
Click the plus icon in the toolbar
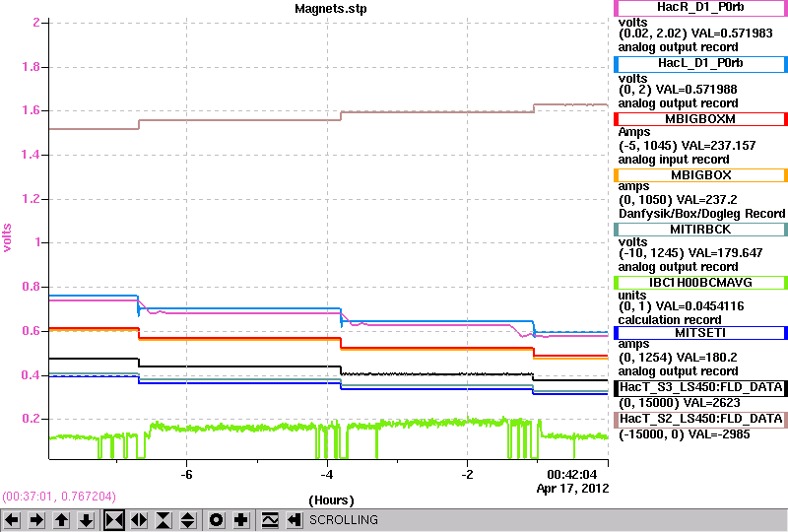(241, 520)
